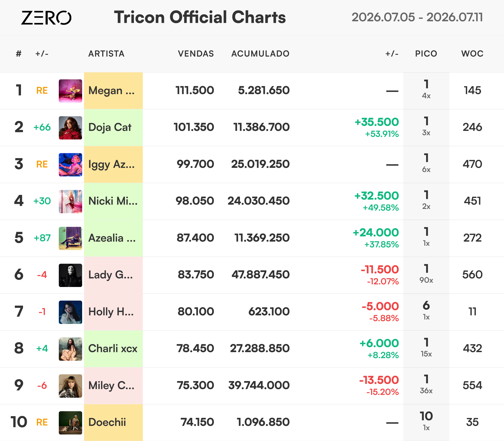Viewport: 504px width, 441px height.
Task: Open Holly H's dark blue cover thumbnail
Action: (70, 312)
